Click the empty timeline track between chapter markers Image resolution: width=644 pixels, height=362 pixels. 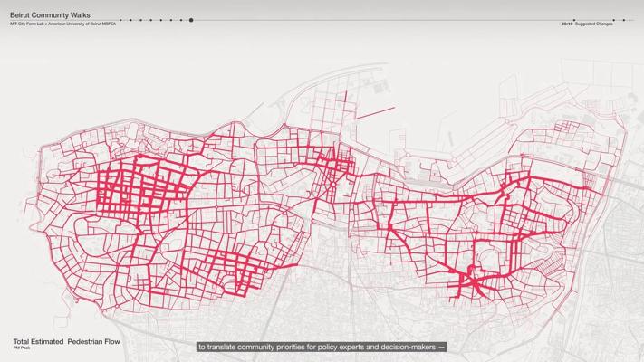(x=362, y=20)
